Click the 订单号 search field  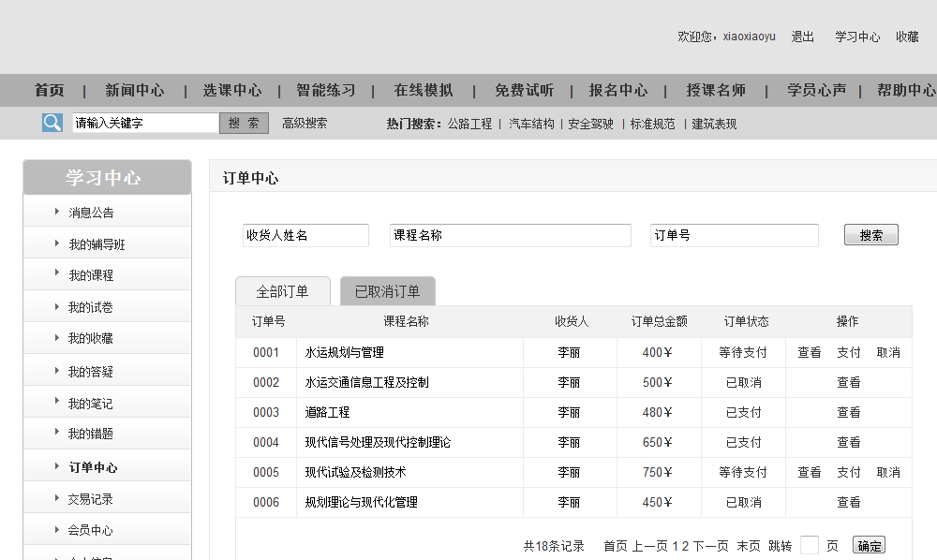[x=734, y=236]
